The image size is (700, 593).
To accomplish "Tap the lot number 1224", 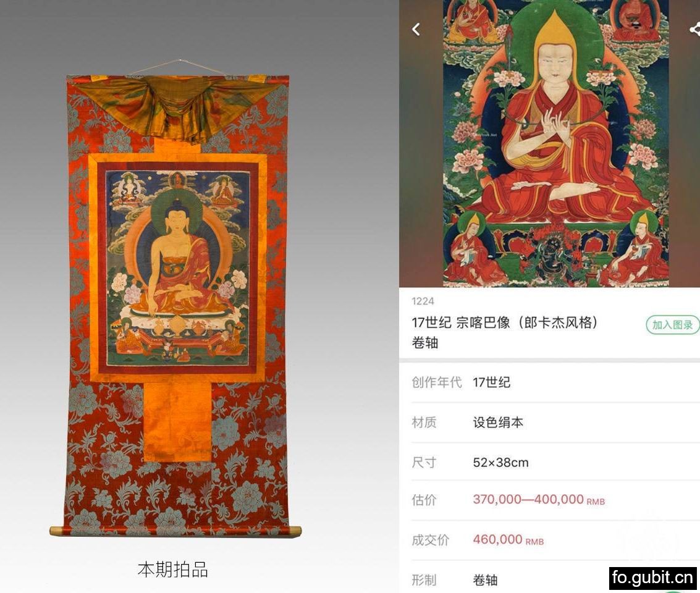I will pos(423,301).
